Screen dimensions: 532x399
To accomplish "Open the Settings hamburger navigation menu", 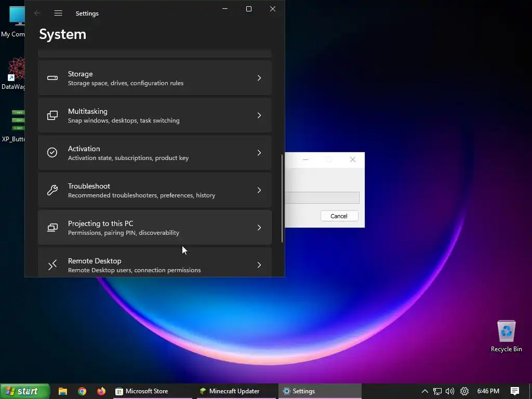I will pos(58,13).
